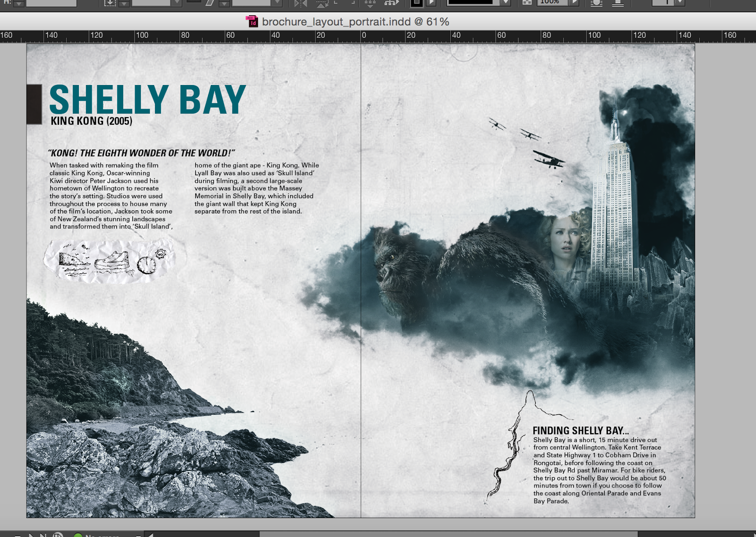756x537 pixels.
Task: Select the jump object text wrap icon
Action: pyautogui.click(x=618, y=3)
